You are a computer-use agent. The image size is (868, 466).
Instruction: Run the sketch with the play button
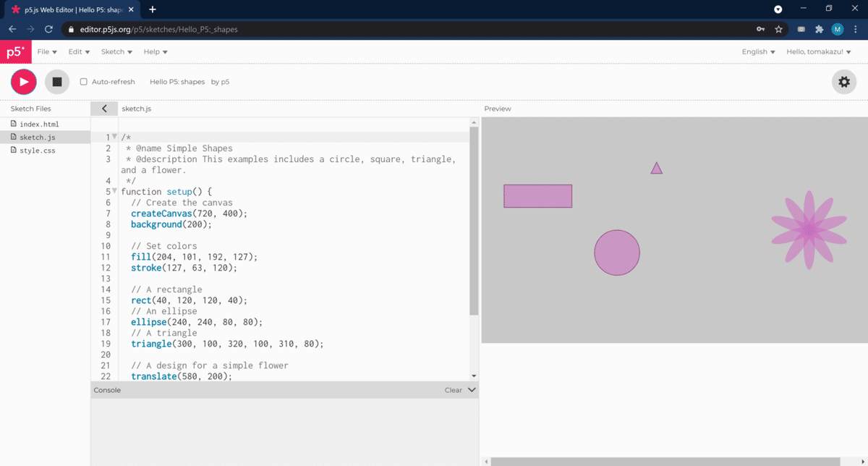[x=24, y=82]
